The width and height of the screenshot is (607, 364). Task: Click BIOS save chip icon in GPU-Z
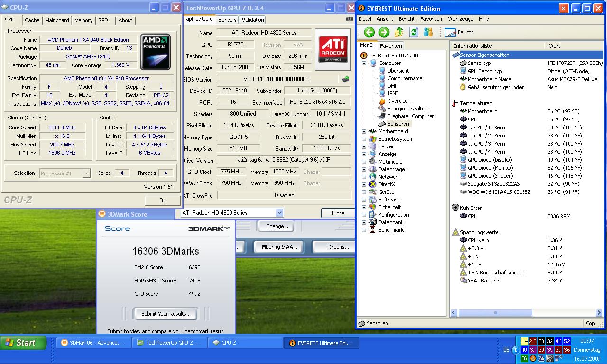click(346, 79)
